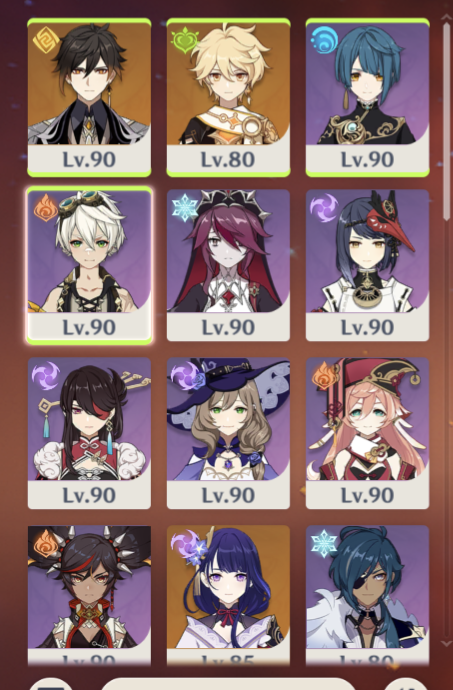
Task: Select Raiden Shogun's purple-haired portrait
Action: click(228, 587)
